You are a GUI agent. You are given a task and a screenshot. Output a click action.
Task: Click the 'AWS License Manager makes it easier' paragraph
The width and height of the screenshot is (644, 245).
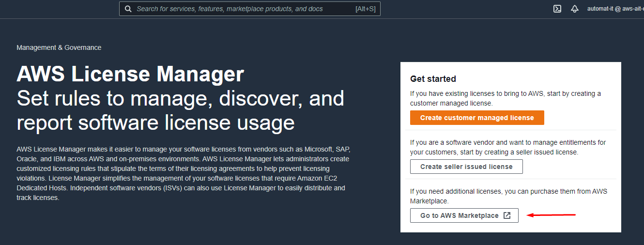[183, 173]
